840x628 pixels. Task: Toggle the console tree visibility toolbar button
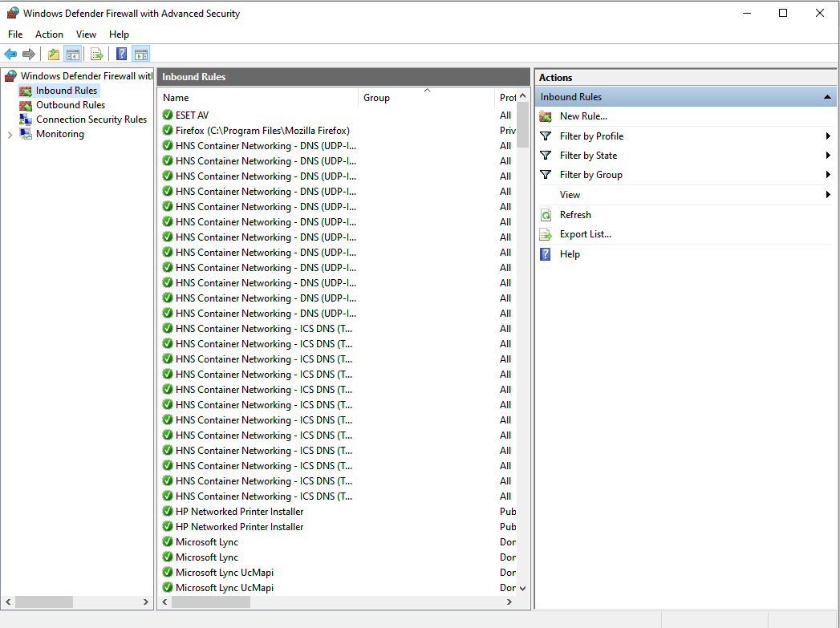[72, 54]
